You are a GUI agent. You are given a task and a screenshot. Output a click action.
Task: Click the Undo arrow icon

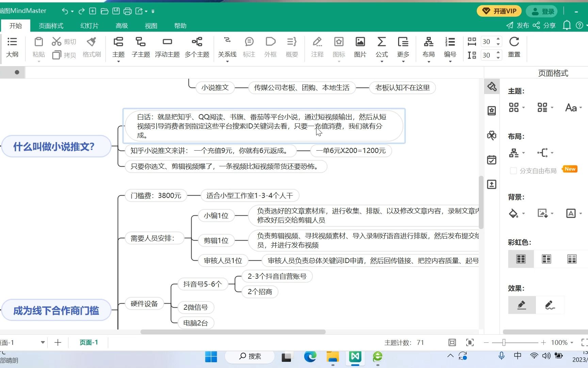click(x=65, y=11)
